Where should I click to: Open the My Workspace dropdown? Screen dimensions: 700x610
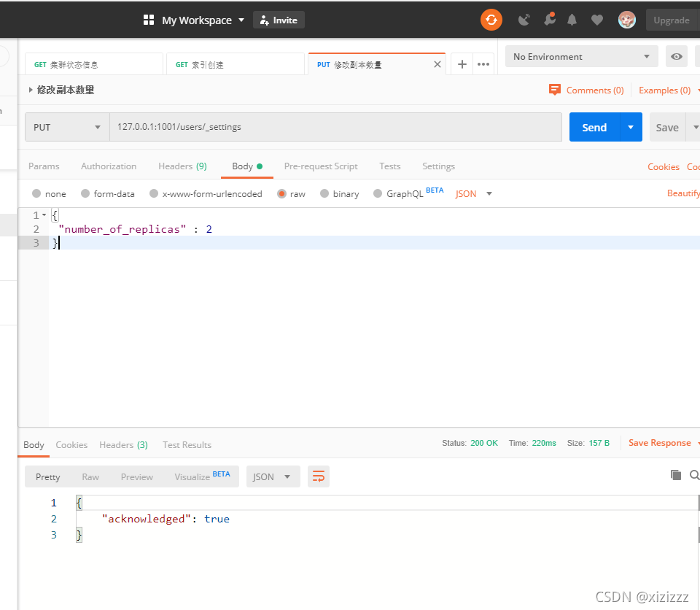[x=203, y=20]
